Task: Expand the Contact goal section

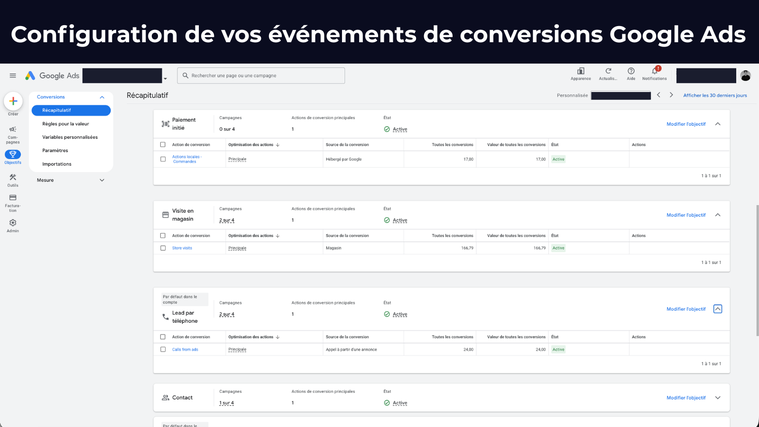Action: (x=717, y=398)
